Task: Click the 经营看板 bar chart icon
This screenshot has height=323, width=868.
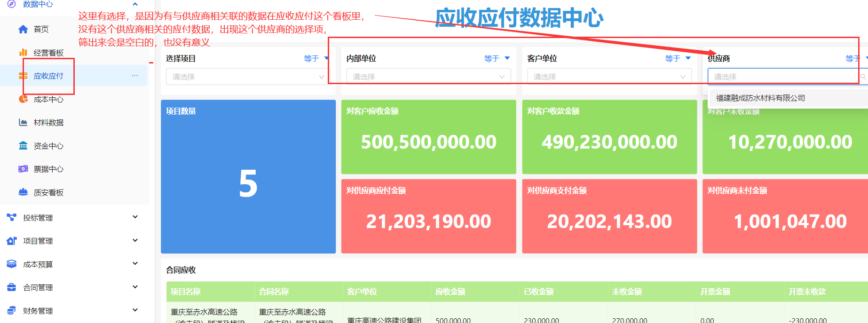Action: click(x=23, y=52)
